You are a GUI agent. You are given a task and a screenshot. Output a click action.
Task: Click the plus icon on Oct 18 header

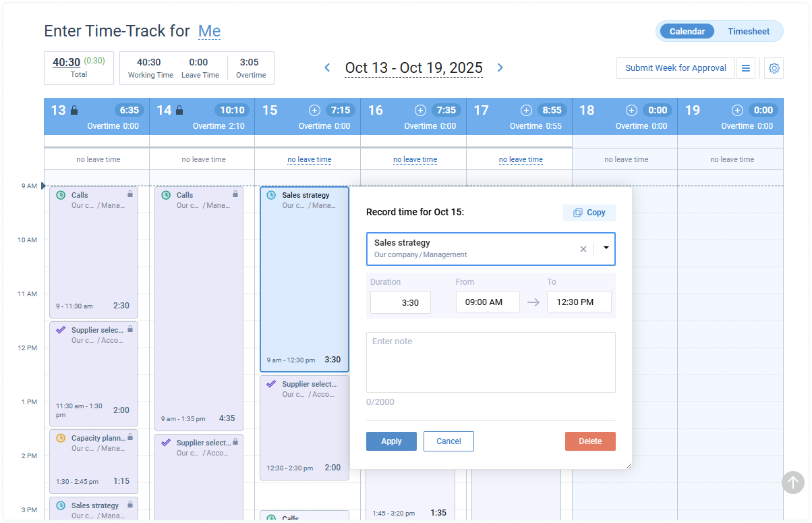click(x=631, y=109)
